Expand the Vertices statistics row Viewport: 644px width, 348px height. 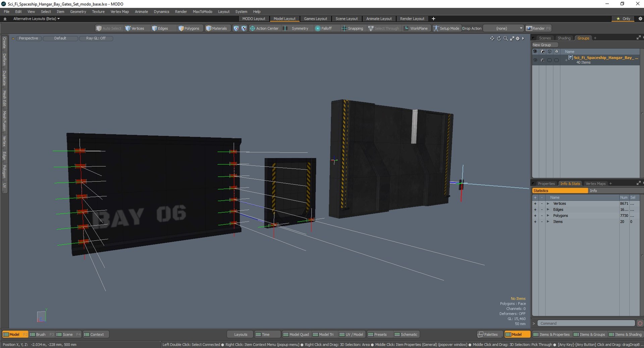point(548,204)
